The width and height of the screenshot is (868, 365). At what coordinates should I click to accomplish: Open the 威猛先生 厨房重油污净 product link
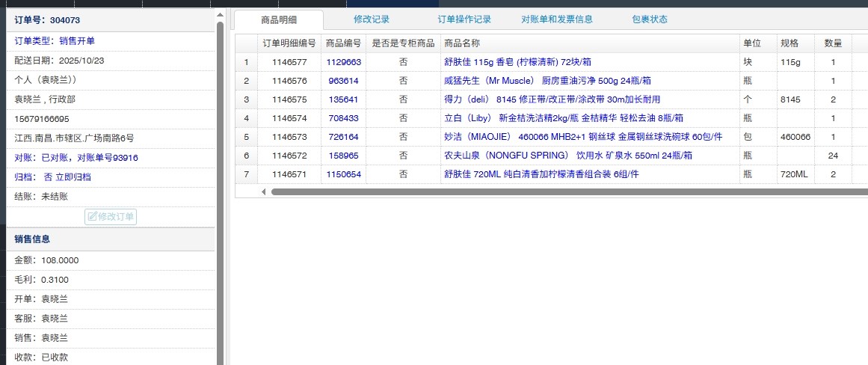coord(547,81)
